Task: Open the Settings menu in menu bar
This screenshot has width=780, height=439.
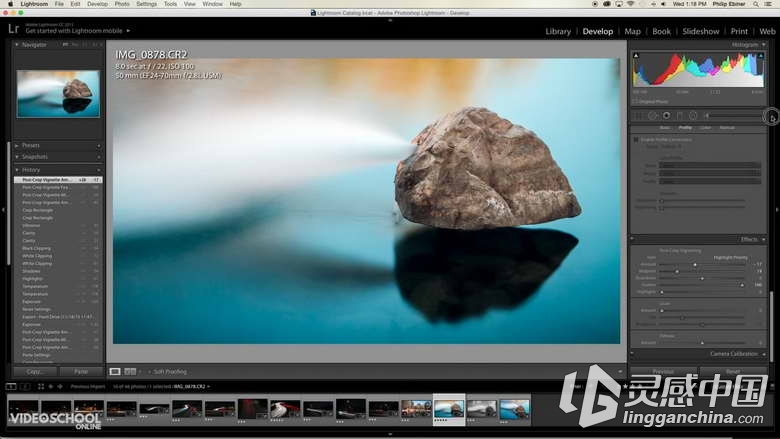Action: click(146, 4)
